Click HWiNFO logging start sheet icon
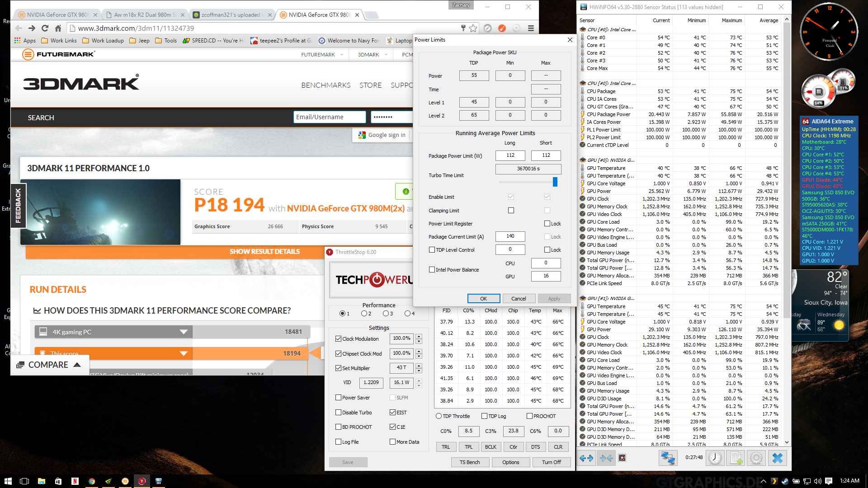This screenshot has height=488, width=868. [736, 458]
